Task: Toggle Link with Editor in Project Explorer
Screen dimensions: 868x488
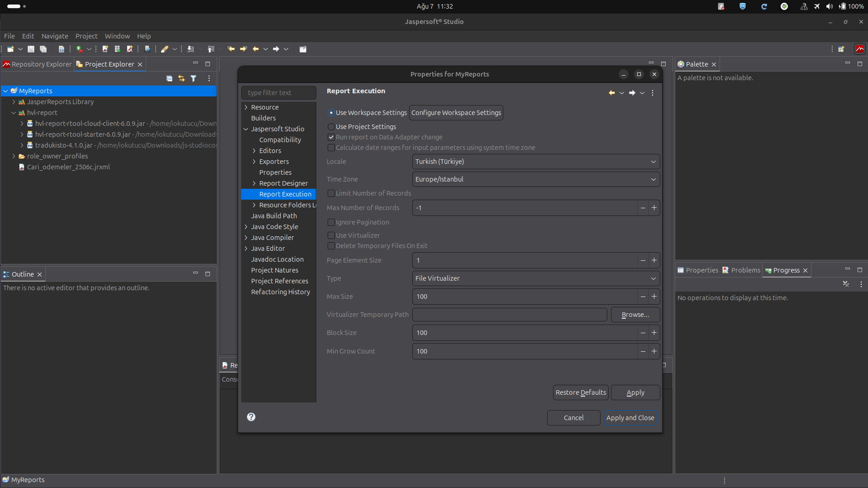Action: (181, 78)
